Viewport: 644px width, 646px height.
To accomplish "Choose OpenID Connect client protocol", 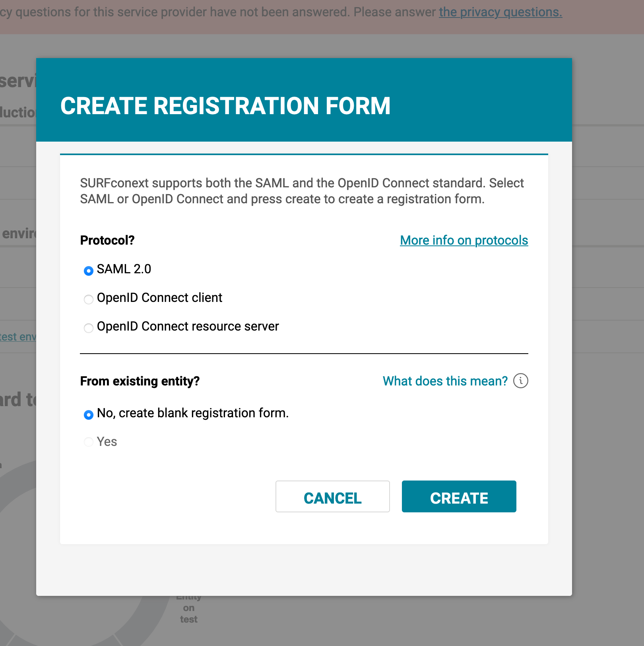I will [89, 299].
